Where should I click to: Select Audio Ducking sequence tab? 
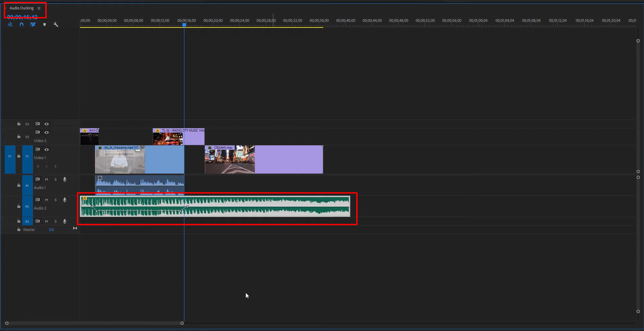pos(22,8)
